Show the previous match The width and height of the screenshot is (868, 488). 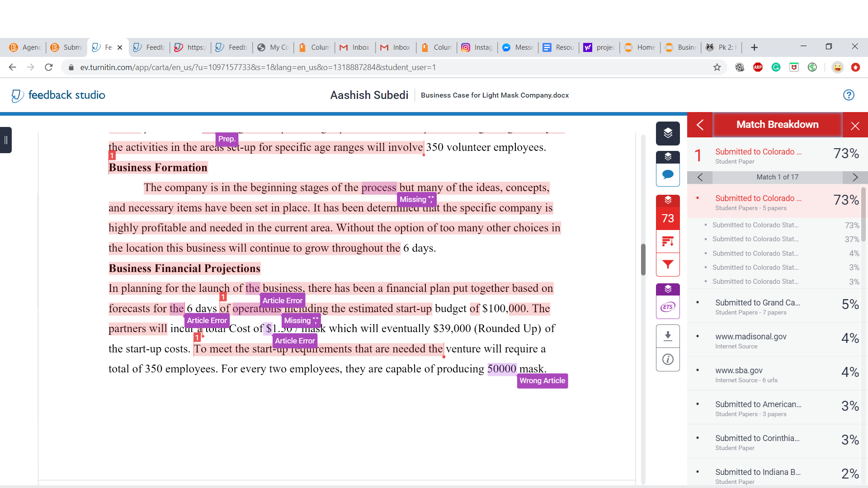click(x=700, y=177)
